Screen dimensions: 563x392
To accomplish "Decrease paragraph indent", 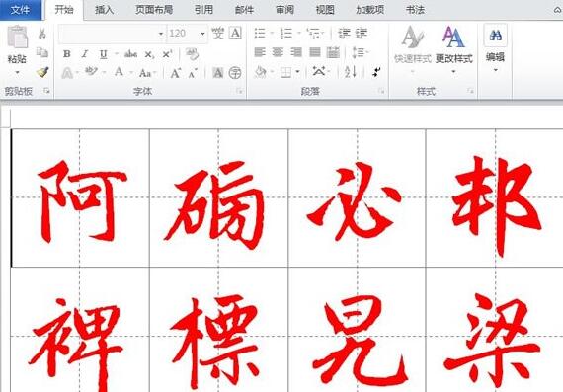I will 344,33.
